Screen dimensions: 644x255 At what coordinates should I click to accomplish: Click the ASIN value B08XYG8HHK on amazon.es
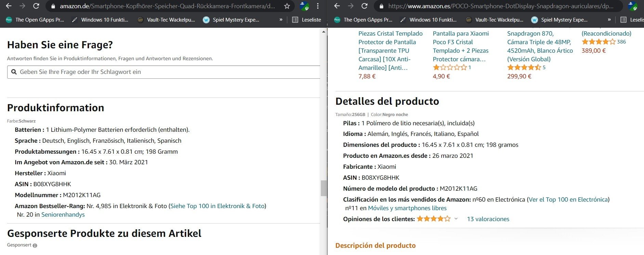click(381, 178)
